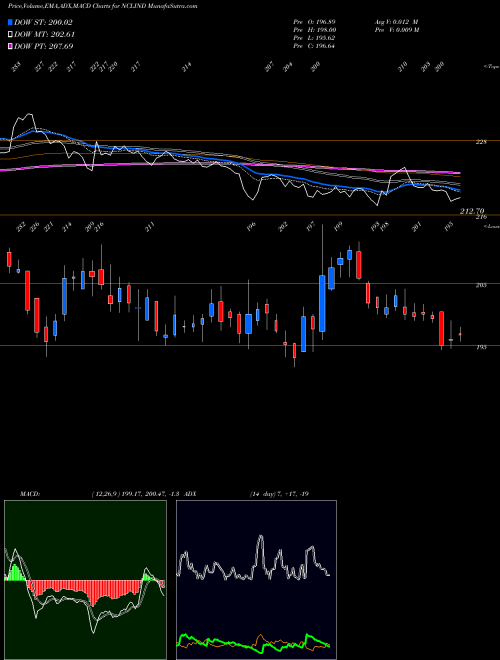The height and width of the screenshot is (660, 500).
Task: Click the 228 axis level label
Action: point(481,142)
